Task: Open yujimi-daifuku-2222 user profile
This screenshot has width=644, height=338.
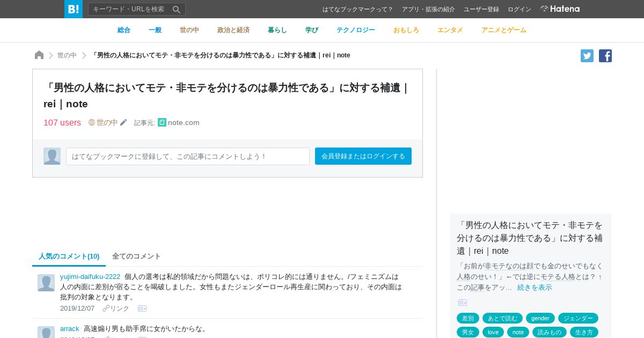Action: [90, 276]
